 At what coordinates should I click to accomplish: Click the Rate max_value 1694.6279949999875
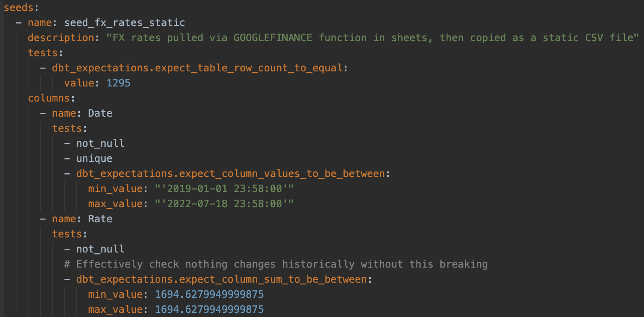tap(209, 309)
